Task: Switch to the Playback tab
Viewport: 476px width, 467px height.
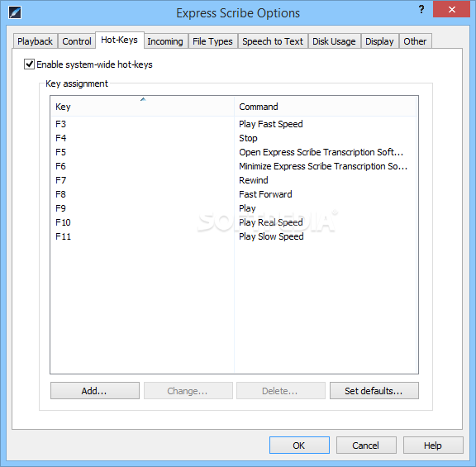Action: coord(35,41)
